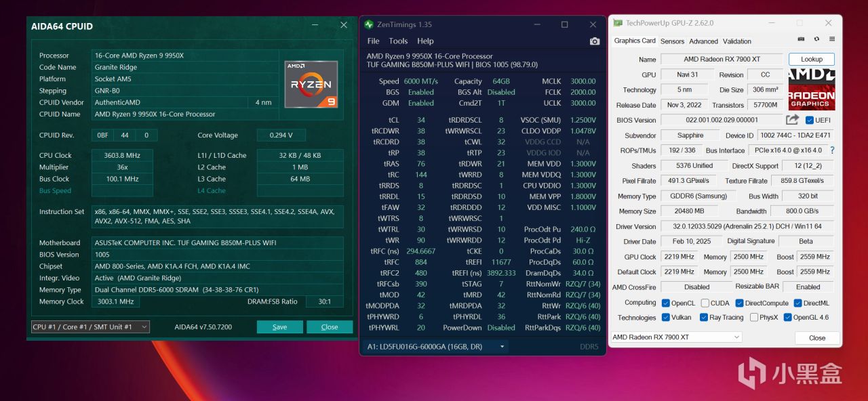Toggle the CUDA checkbox

[x=705, y=303]
